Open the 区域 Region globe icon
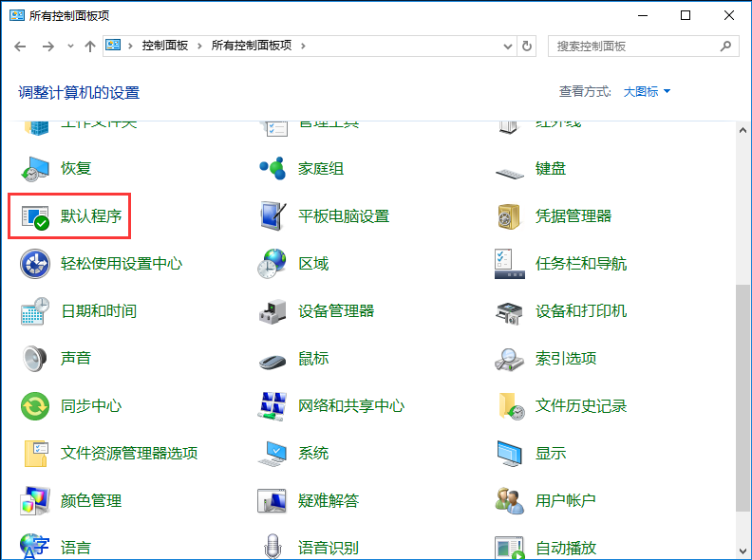752x560 pixels. 273,264
